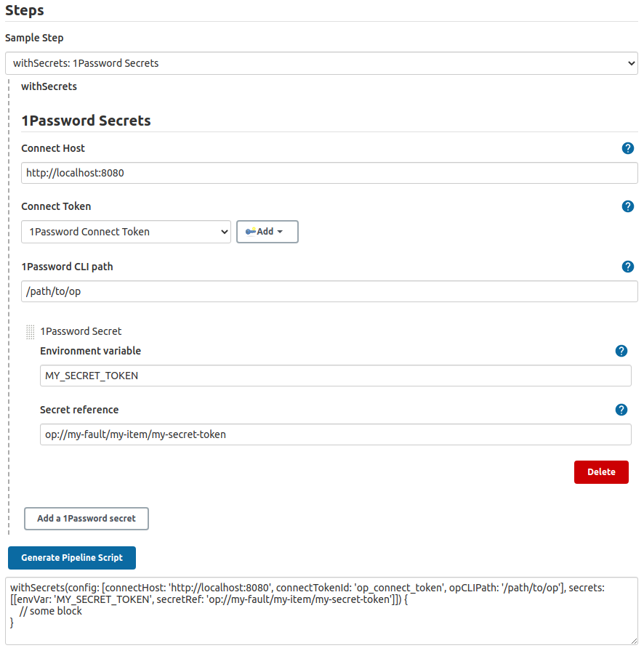Open help for Environment variable

(621, 351)
